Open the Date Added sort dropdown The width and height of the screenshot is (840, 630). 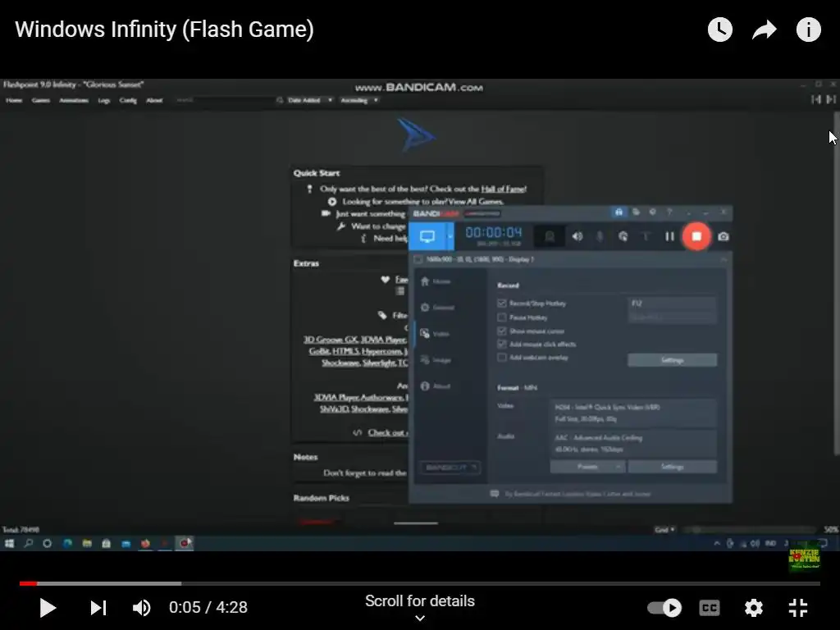(309, 100)
